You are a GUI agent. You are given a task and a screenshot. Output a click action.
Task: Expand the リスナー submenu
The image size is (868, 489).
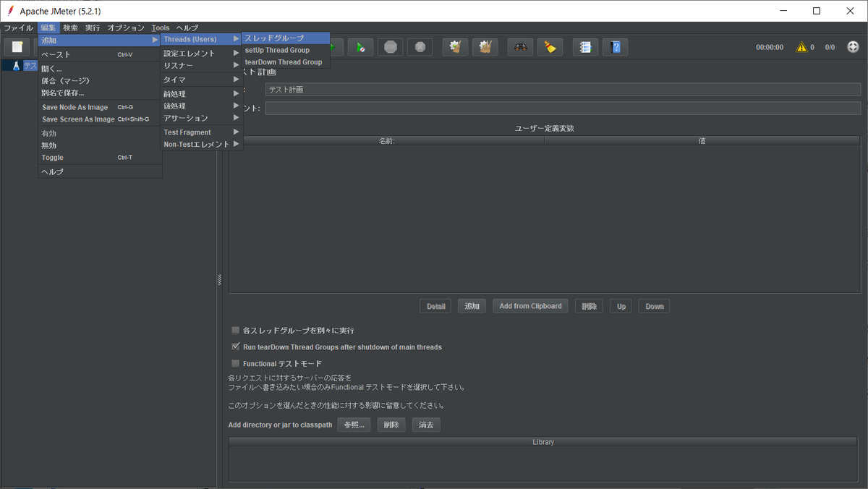click(x=201, y=65)
